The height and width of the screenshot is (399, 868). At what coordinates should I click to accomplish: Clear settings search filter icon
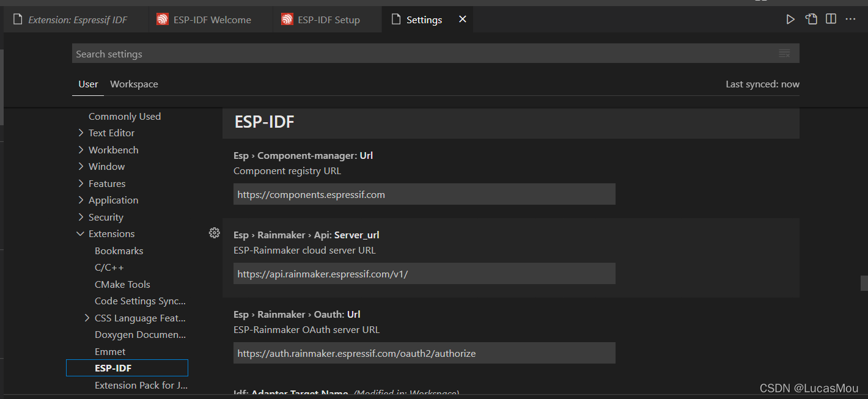click(784, 54)
